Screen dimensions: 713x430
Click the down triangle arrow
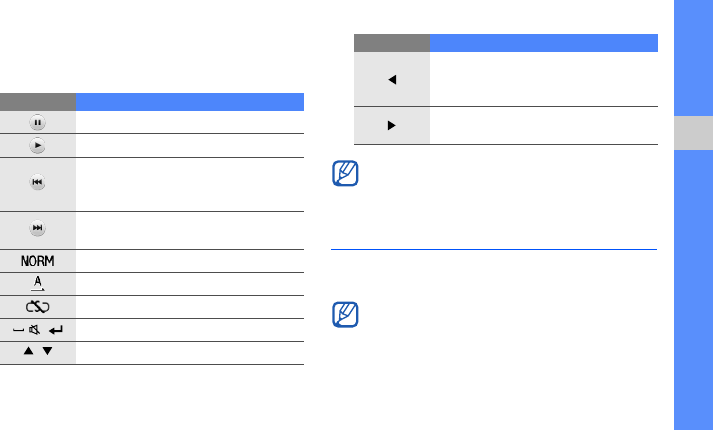(x=48, y=352)
